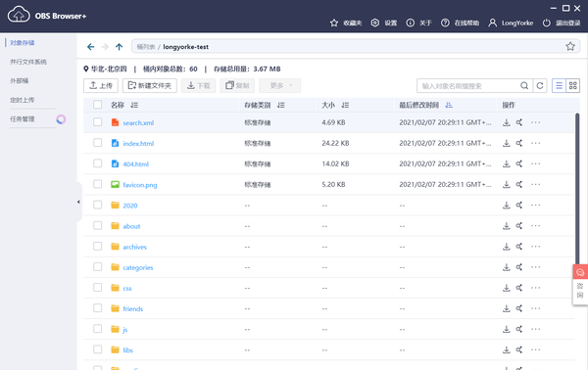The height and width of the screenshot is (370, 588).
Task: Click the longyorke-test breadcrumb path
Action: [x=185, y=47]
